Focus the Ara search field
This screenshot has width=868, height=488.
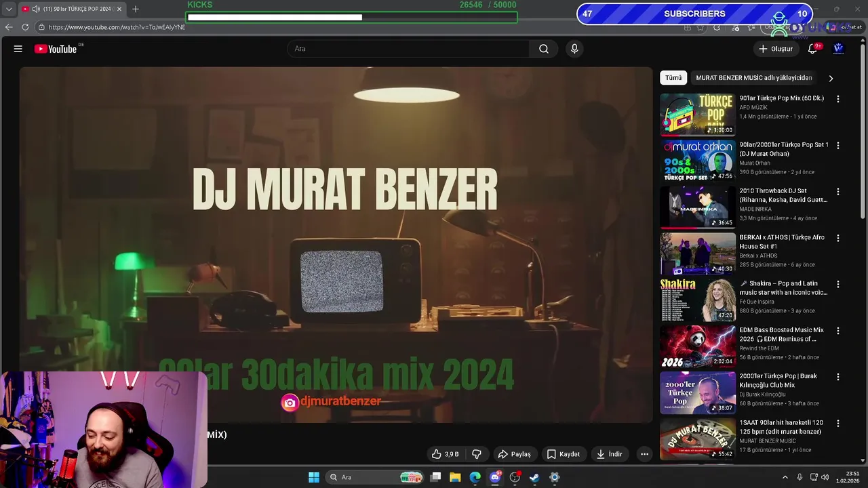click(x=408, y=49)
